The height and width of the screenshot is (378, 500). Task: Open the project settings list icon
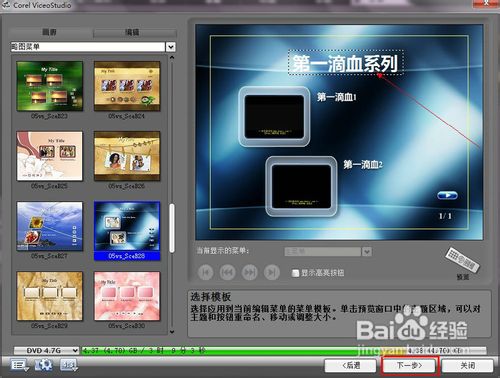pos(19,365)
